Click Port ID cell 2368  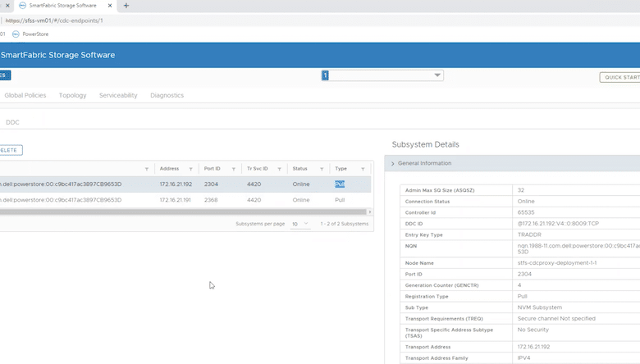point(211,200)
